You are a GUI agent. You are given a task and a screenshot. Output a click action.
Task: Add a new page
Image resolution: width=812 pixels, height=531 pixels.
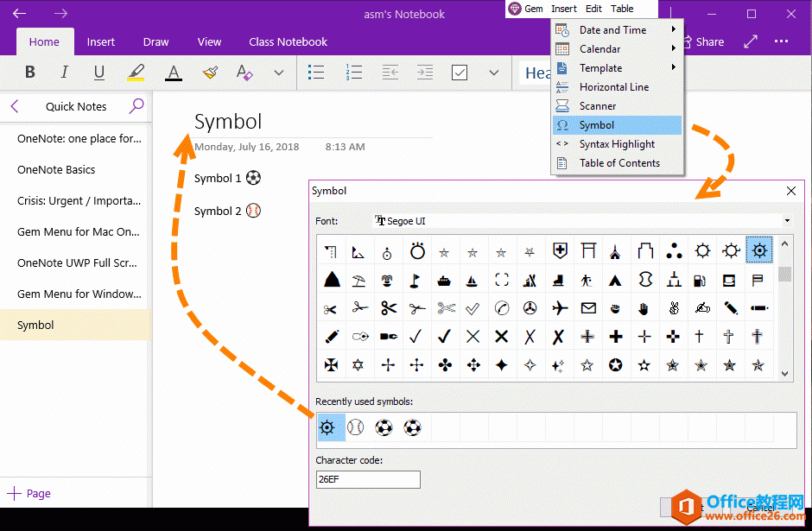click(x=30, y=494)
